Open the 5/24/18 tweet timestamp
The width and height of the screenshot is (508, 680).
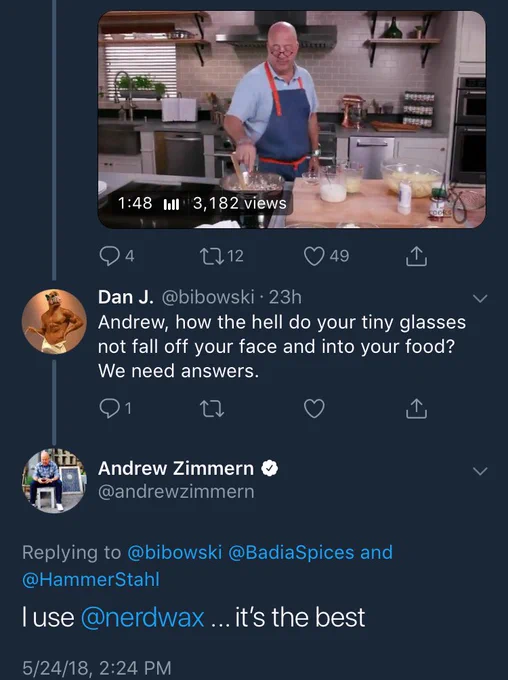[x=97, y=667]
